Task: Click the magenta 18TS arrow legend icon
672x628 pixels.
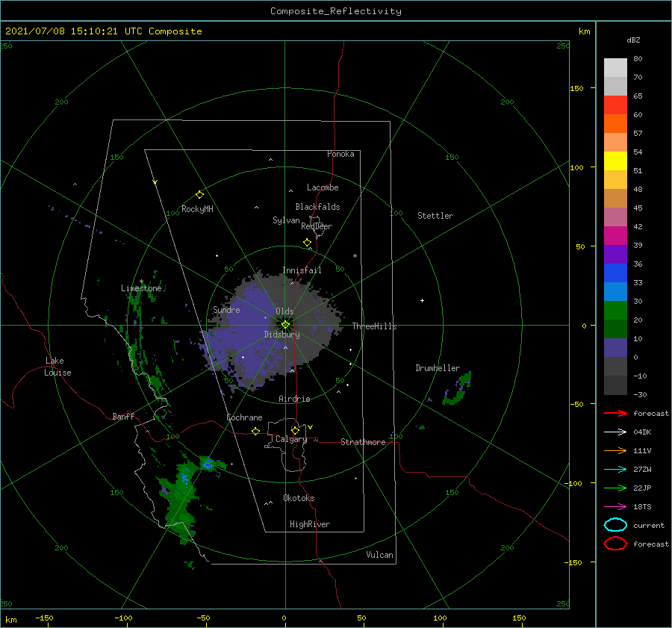Action: tap(615, 507)
